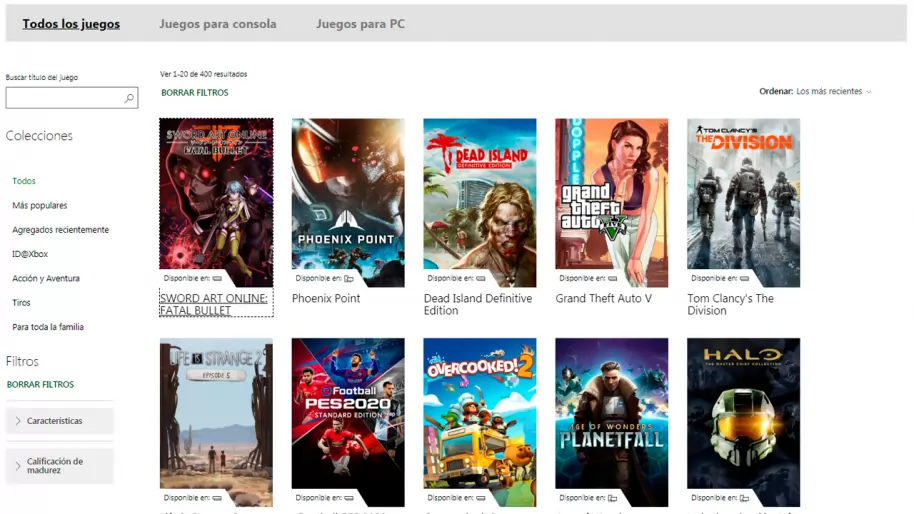Select Agregados recientemente collection
The image size is (914, 514).
(x=61, y=230)
